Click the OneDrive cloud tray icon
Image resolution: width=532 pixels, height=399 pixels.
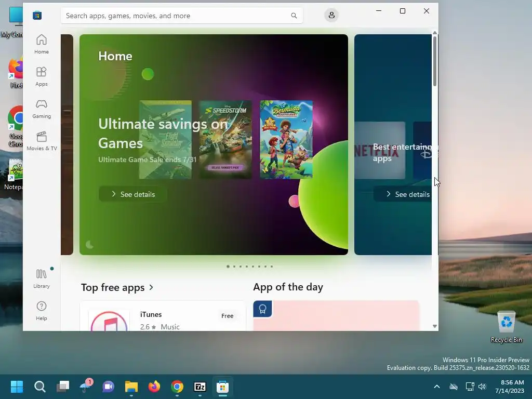pos(454,387)
